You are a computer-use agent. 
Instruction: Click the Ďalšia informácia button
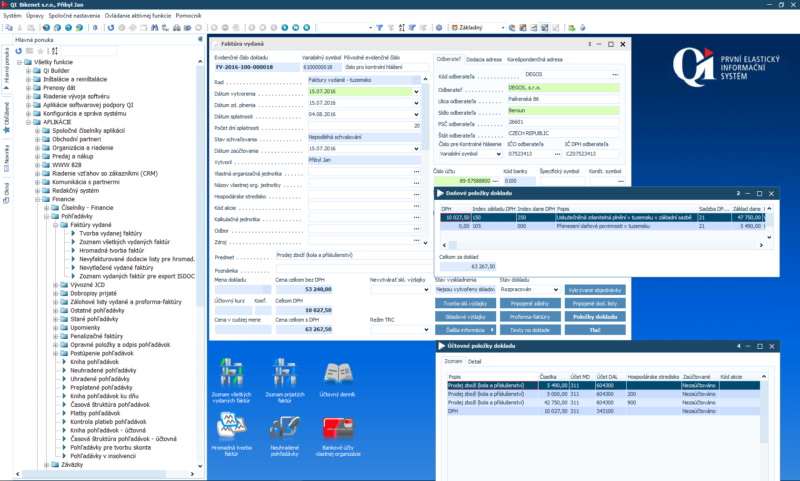click(x=465, y=330)
